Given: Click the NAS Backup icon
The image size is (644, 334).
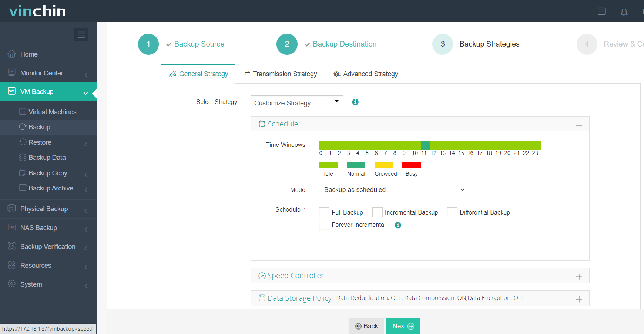Looking at the screenshot, I should pos(12,227).
